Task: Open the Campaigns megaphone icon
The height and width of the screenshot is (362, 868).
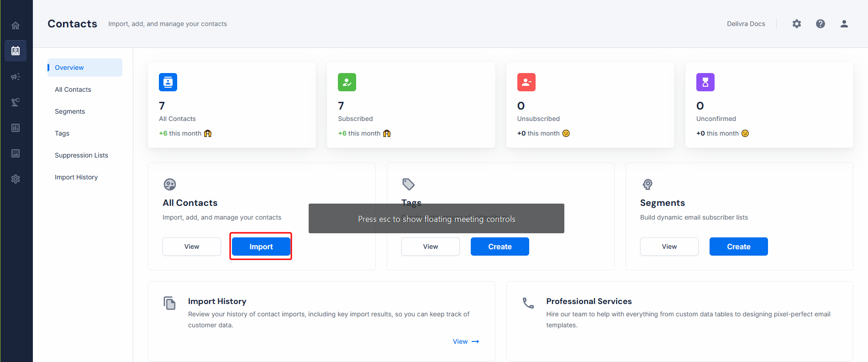Action: tap(16, 77)
